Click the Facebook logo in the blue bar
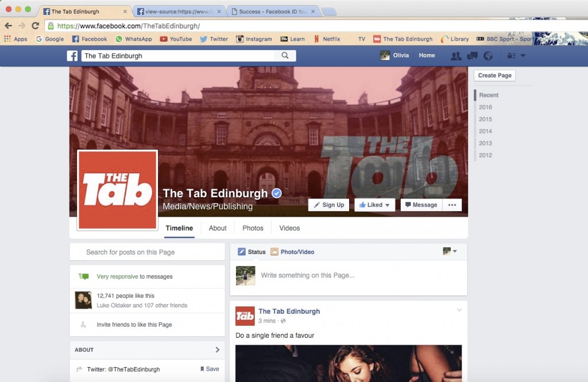The height and width of the screenshot is (382, 588). 72,56
